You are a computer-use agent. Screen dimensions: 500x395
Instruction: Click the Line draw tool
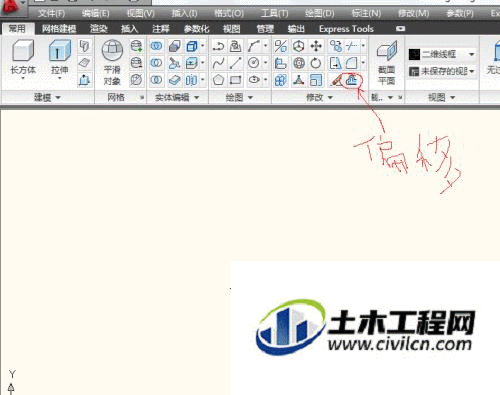(x=236, y=63)
